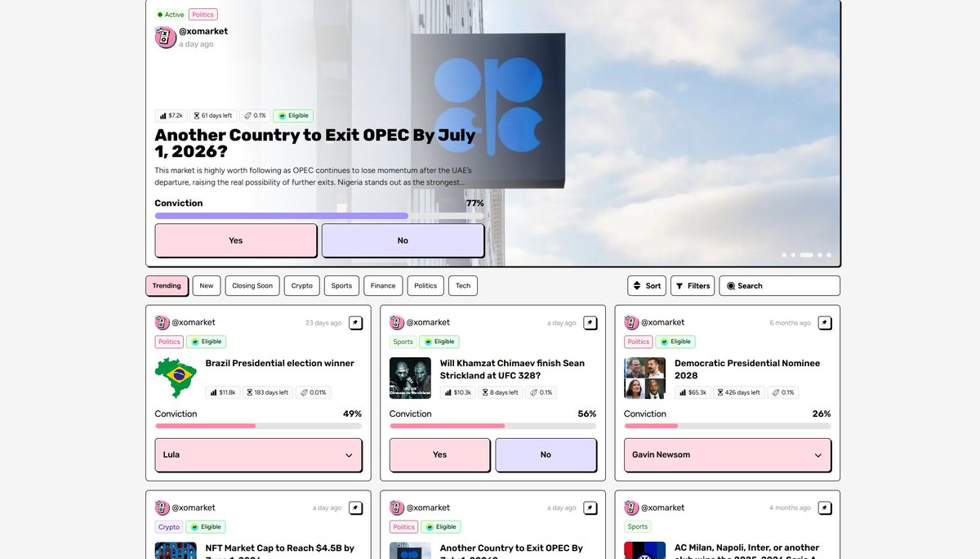
Task: Pin the Democratic Presidential Nominee 2028 card
Action: (825, 323)
